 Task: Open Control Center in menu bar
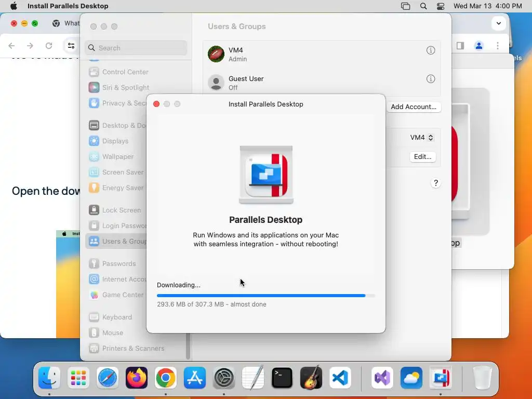(x=441, y=6)
